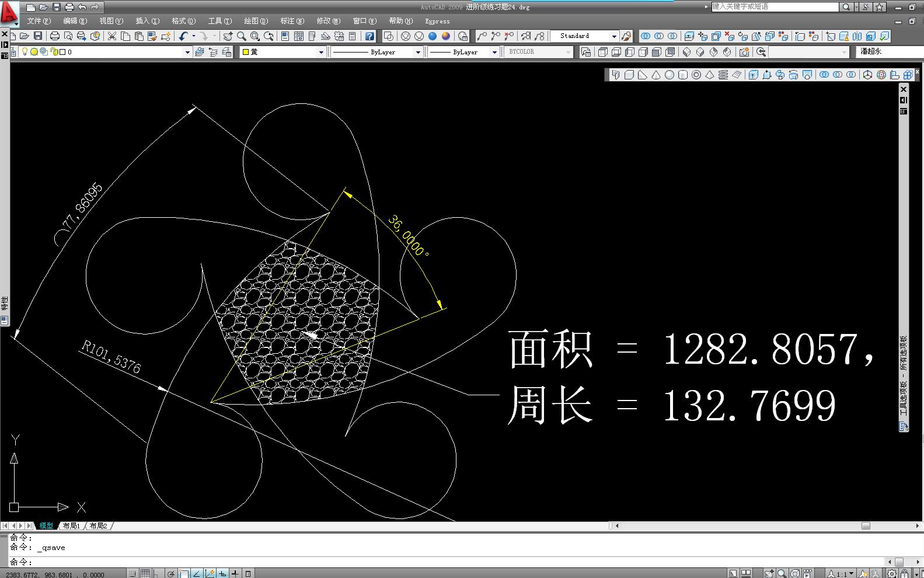Toggle Grid display in status bar
This screenshot has height=578, width=924.
tap(145, 573)
